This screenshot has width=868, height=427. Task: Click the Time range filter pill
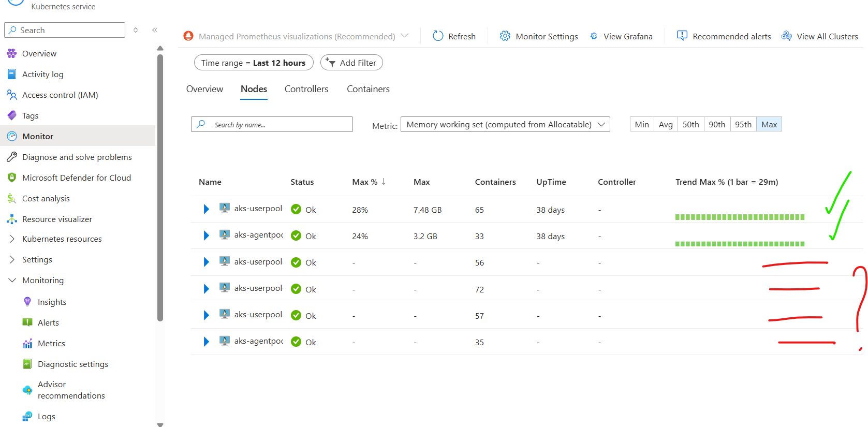pos(254,63)
